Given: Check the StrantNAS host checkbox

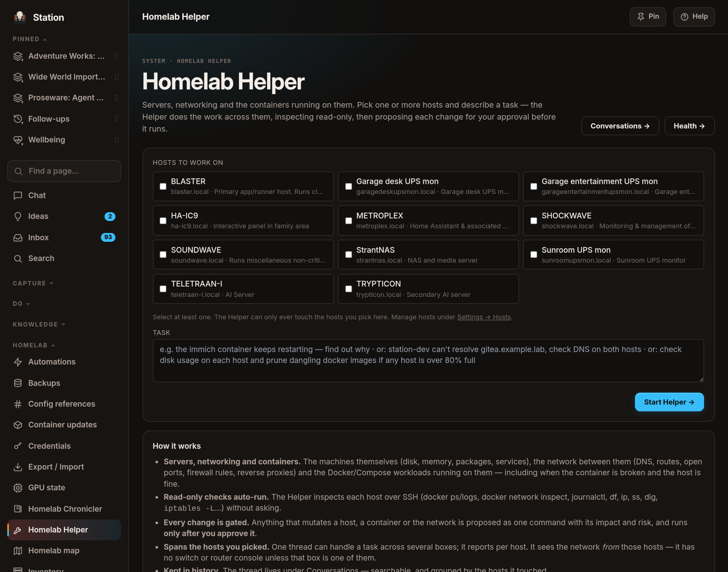Looking at the screenshot, I should [x=349, y=255].
